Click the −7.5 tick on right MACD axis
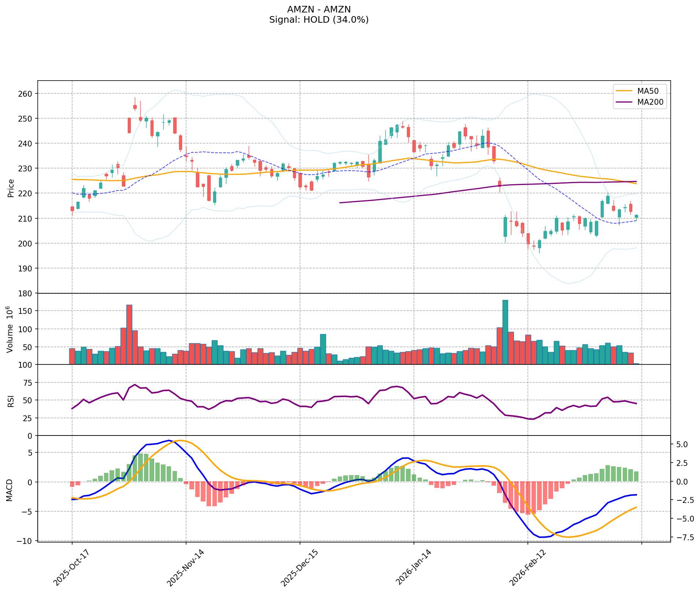Viewport: 700px width, 593px height. point(685,537)
